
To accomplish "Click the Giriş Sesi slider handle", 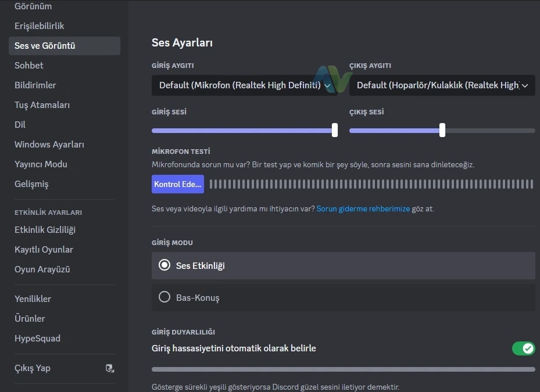I will (x=335, y=131).
